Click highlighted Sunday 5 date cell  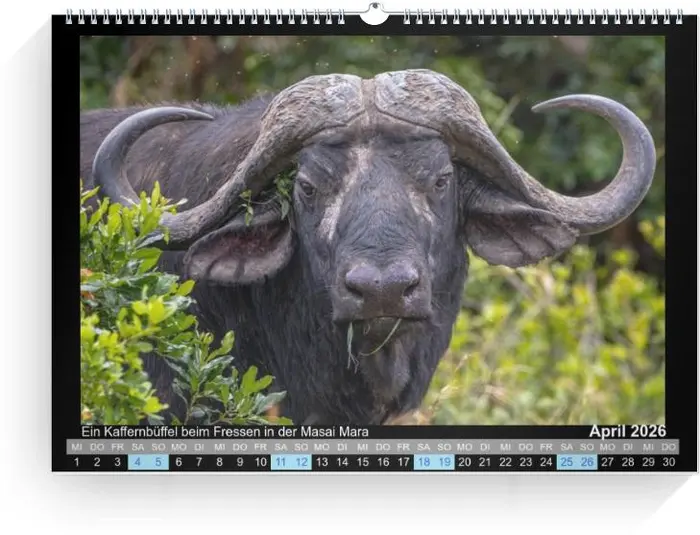(158, 462)
